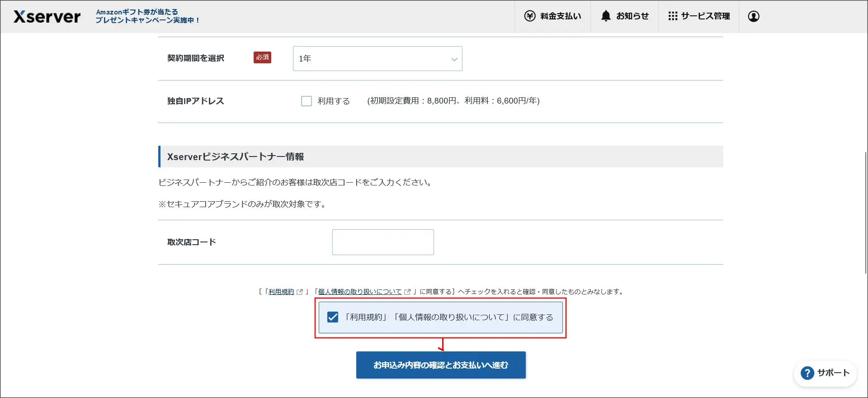Open the 契約期間 dropdown showing 1年

[x=377, y=59]
